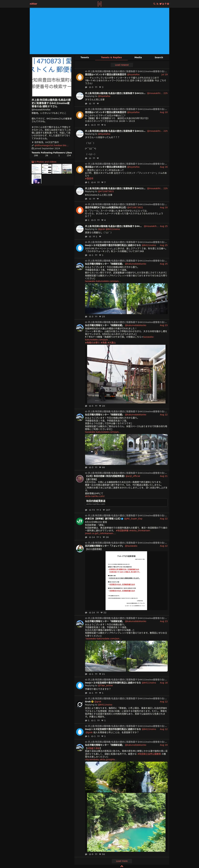Open the Media tab
199x868 pixels.
(138, 57)
